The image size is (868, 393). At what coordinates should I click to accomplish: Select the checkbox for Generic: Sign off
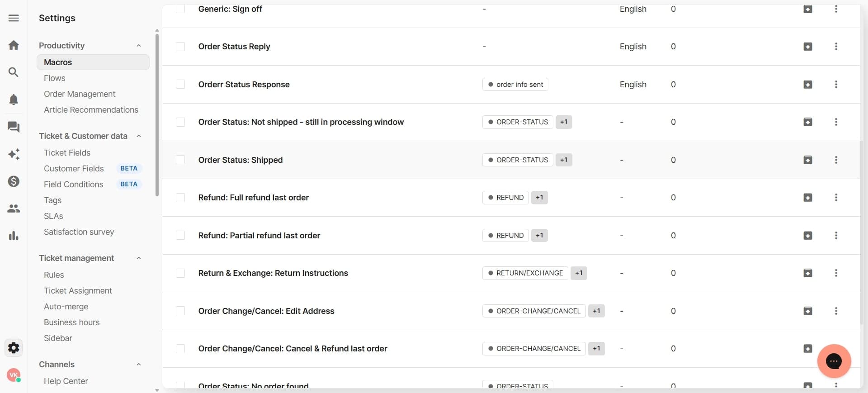click(x=180, y=9)
